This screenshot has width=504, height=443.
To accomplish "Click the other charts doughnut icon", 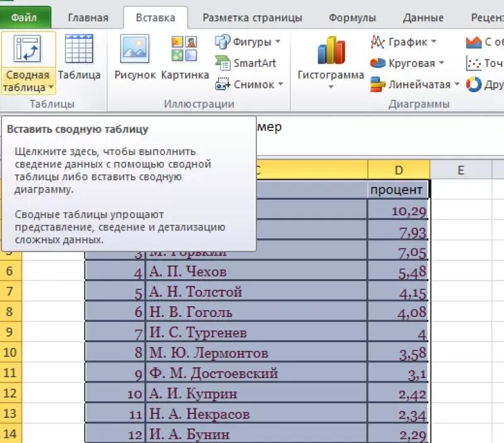I will coord(474,84).
